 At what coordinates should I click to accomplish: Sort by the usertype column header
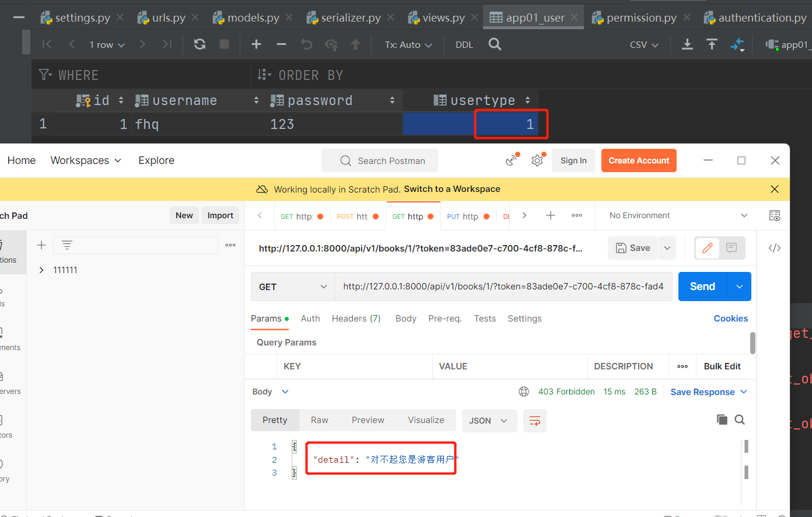[x=482, y=100]
